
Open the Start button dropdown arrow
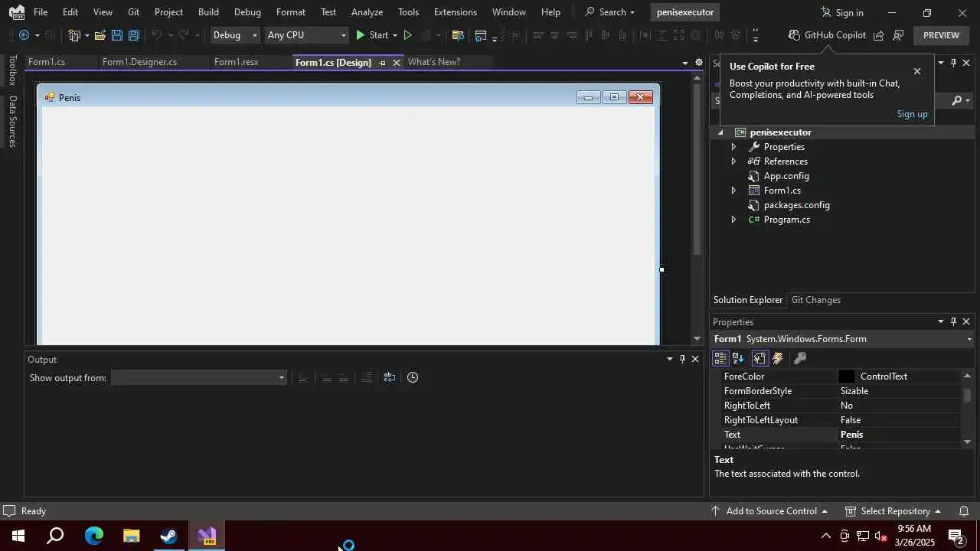(x=395, y=35)
